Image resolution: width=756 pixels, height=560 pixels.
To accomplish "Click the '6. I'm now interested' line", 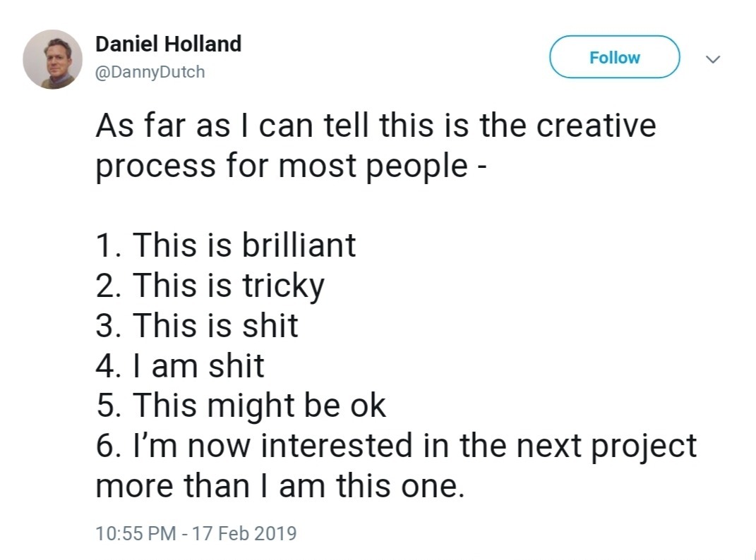I will [396, 446].
